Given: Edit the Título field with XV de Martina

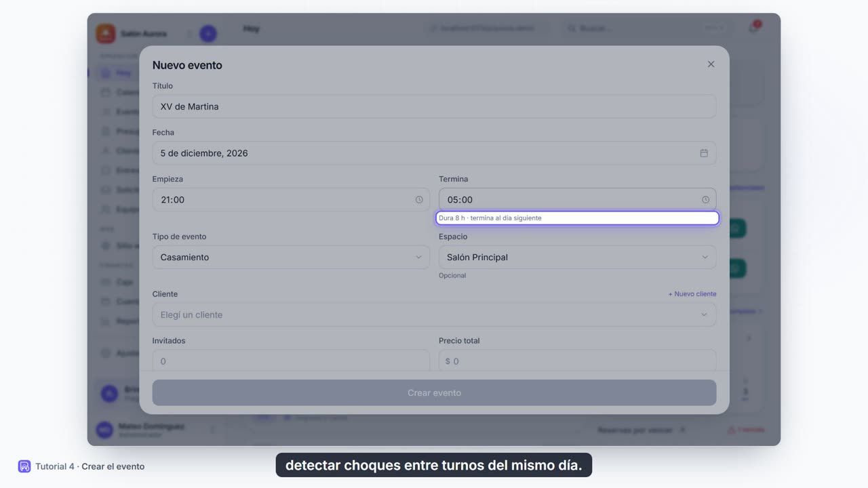Looking at the screenshot, I should [434, 106].
